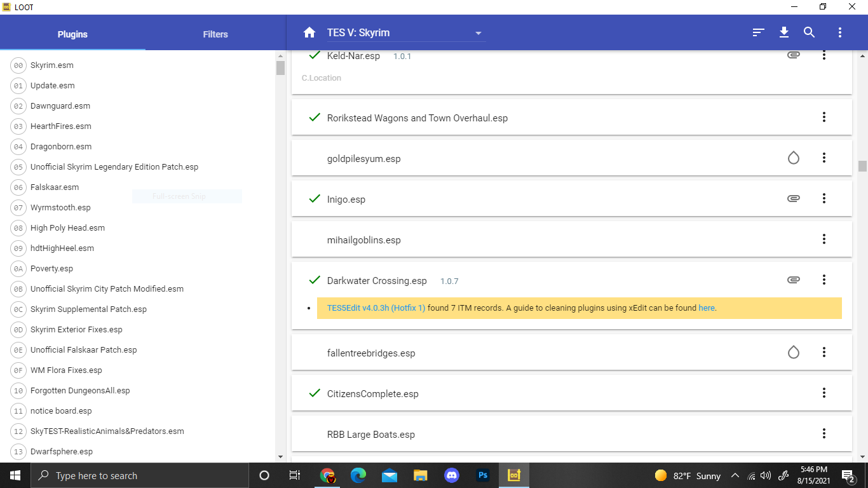Open mihailgoblins.esp three-dot menu
This screenshot has width=868, height=488.
coord(824,239)
